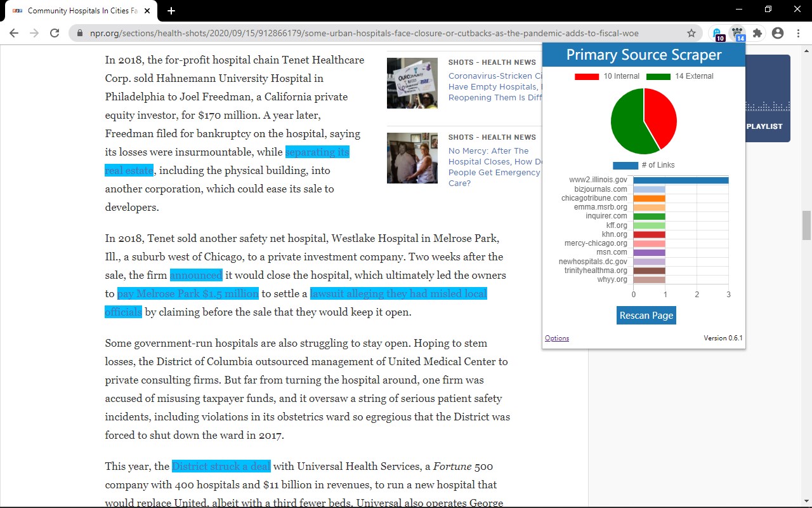Bookmark this page with the star icon

[x=691, y=33]
